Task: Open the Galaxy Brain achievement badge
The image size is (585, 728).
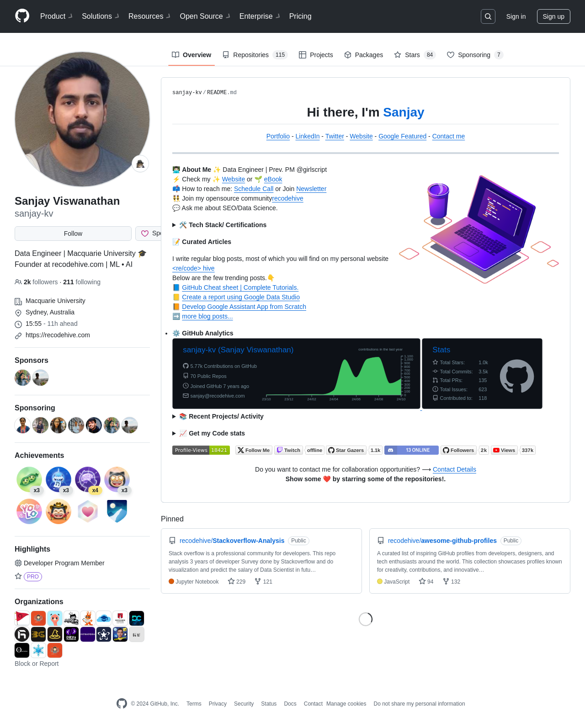Action: point(88,479)
